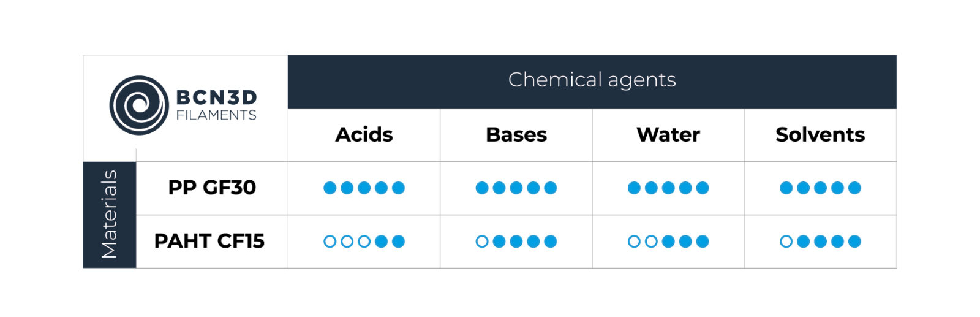Screen dimensions: 980x317
Task: Click the BCN3D Filaments brand text
Action: click(x=216, y=105)
